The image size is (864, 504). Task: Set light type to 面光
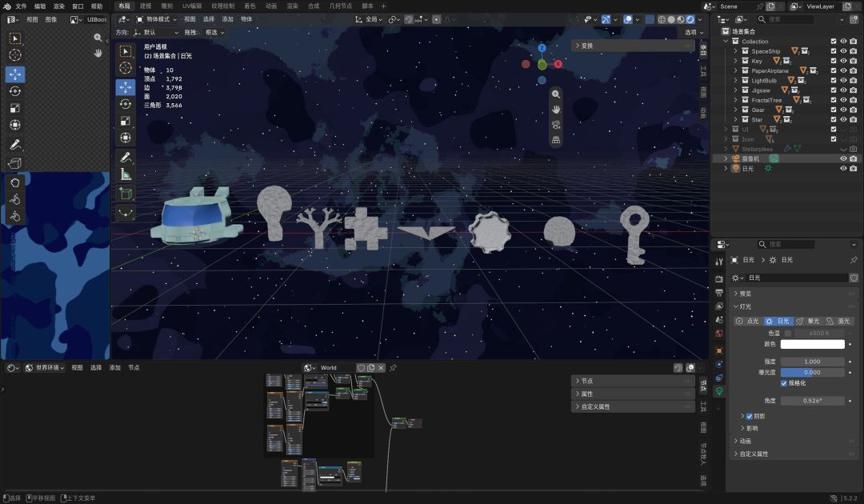click(838, 321)
